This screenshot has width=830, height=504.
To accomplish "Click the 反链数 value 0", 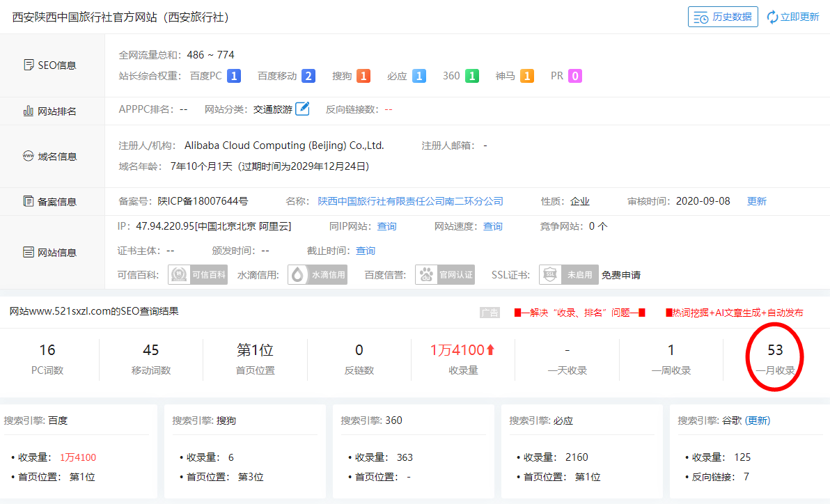I will click(x=359, y=350).
